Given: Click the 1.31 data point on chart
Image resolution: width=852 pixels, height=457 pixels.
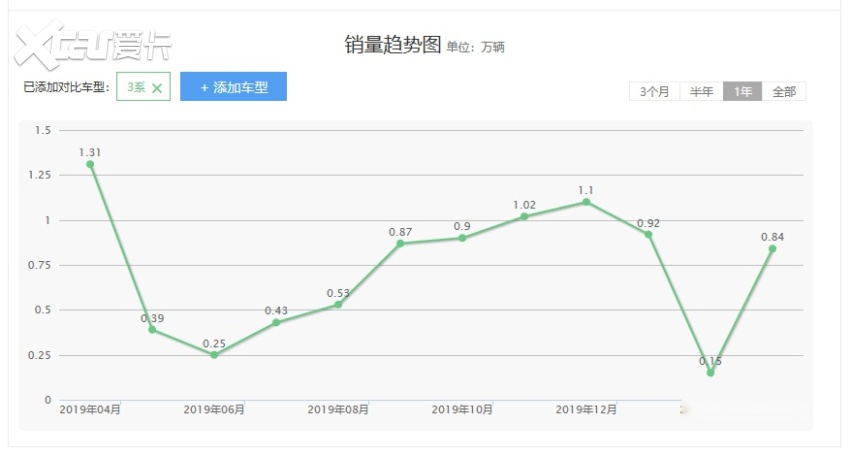Looking at the screenshot, I should point(90,164).
